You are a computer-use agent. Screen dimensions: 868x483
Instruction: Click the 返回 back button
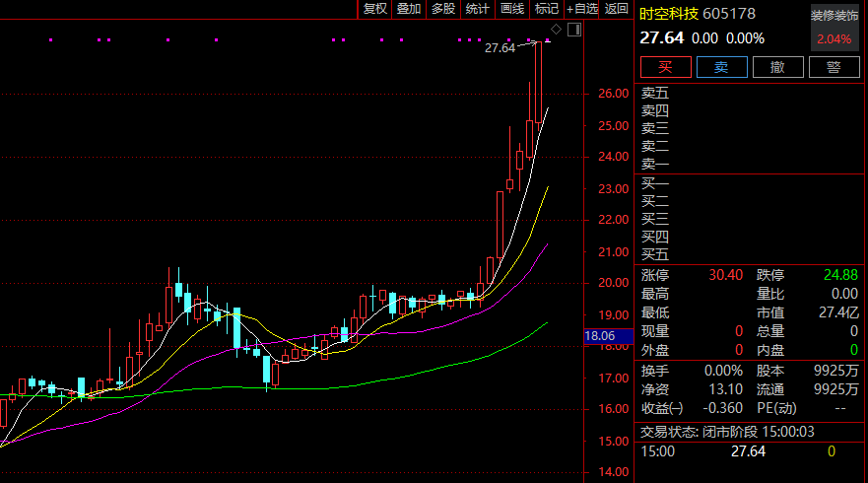click(617, 9)
